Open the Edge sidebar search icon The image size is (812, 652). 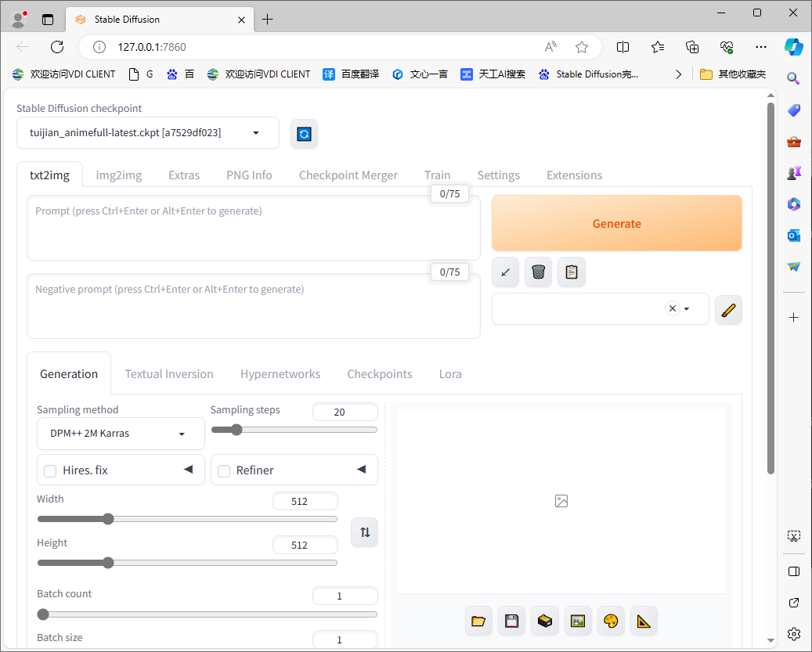(x=793, y=78)
